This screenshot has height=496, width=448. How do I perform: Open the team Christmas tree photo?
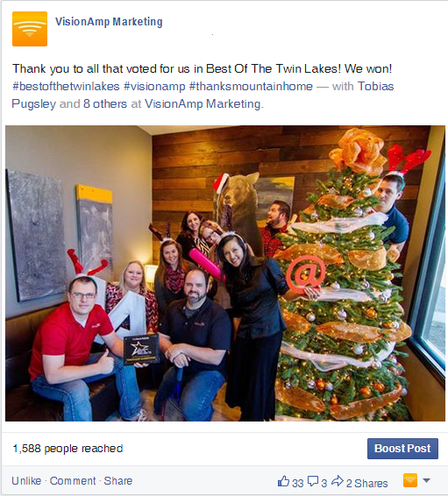click(x=225, y=273)
